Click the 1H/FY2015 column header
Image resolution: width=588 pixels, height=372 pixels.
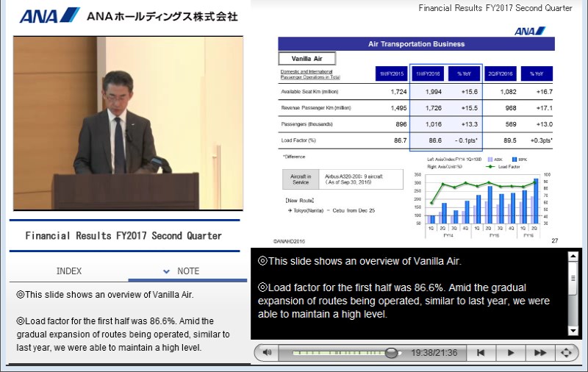[392, 74]
